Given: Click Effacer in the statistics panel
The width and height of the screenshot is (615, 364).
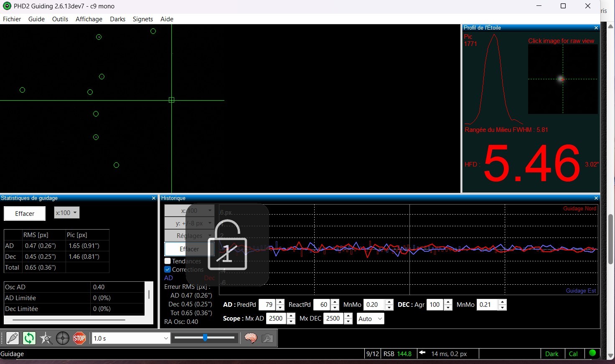Looking at the screenshot, I should 25,214.
